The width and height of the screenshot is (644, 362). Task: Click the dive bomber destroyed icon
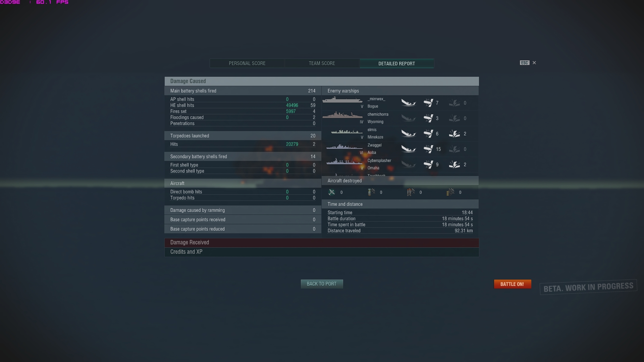pyautogui.click(x=371, y=192)
